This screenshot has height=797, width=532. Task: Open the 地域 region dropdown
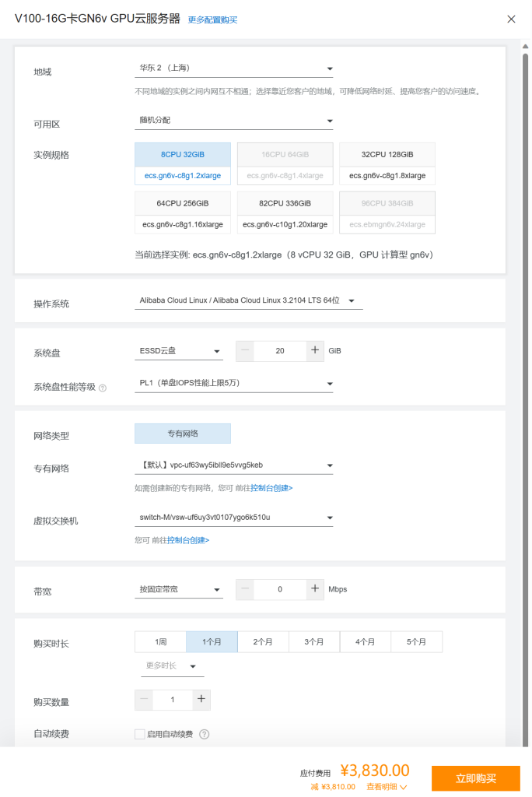[234, 68]
